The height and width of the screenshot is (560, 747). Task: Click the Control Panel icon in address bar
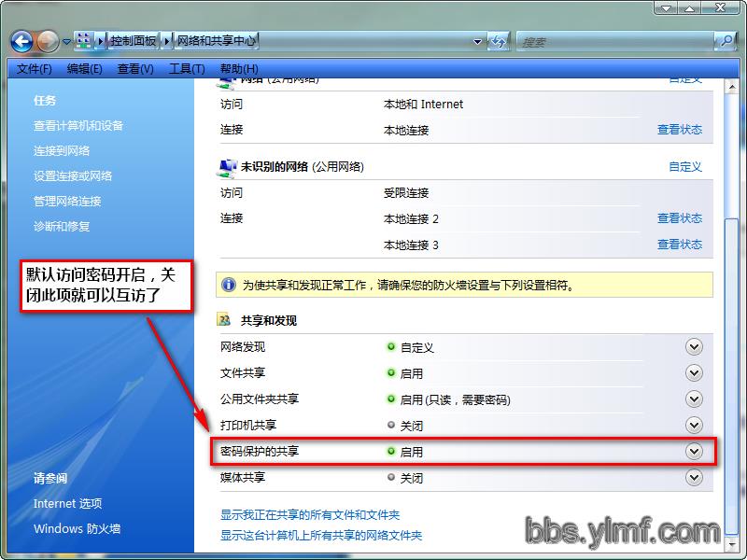(85, 41)
